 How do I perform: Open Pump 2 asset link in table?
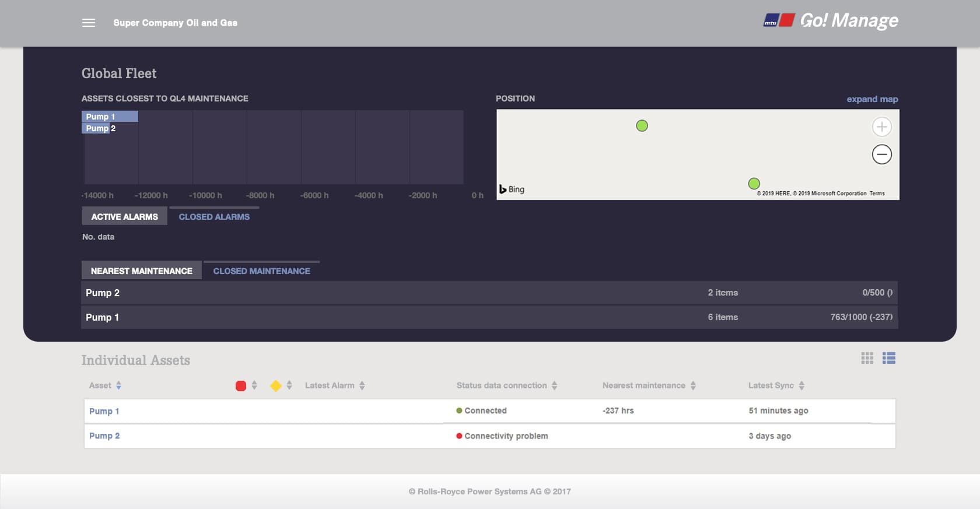(x=104, y=436)
